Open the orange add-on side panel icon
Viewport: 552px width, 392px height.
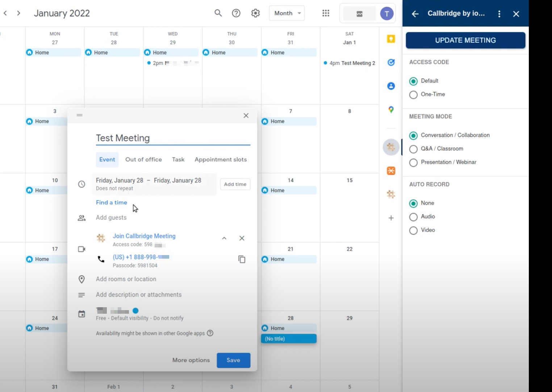pos(391,171)
